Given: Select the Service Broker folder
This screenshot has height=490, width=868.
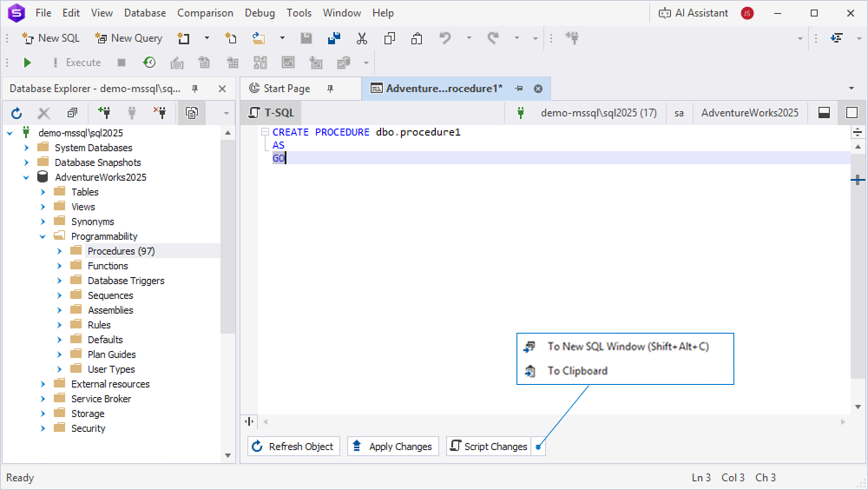Looking at the screenshot, I should 101,399.
